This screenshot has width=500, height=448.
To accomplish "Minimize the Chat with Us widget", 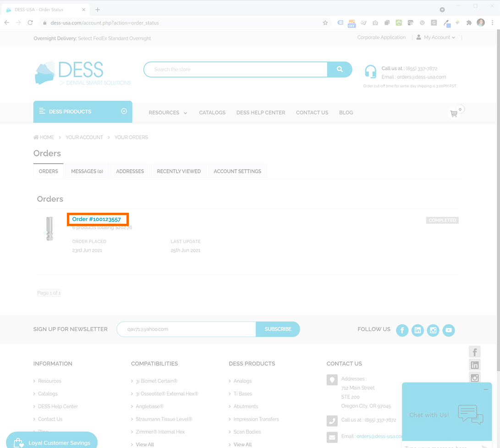I will [x=486, y=389].
